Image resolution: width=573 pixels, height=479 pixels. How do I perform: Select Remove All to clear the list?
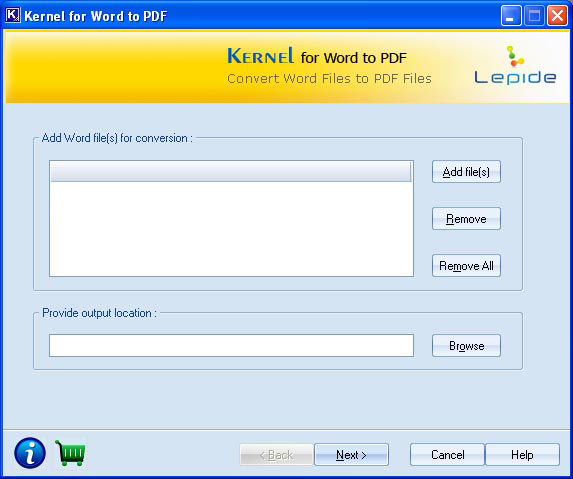(x=466, y=266)
